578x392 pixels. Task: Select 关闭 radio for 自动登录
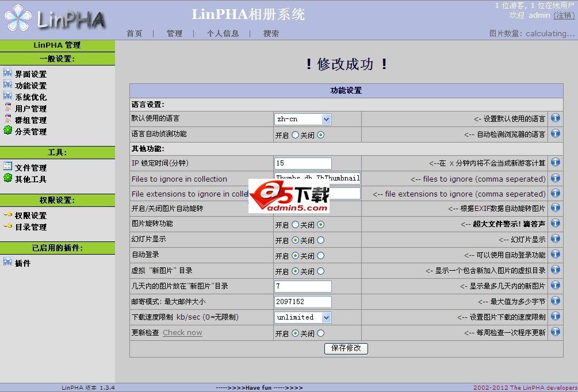(x=321, y=255)
